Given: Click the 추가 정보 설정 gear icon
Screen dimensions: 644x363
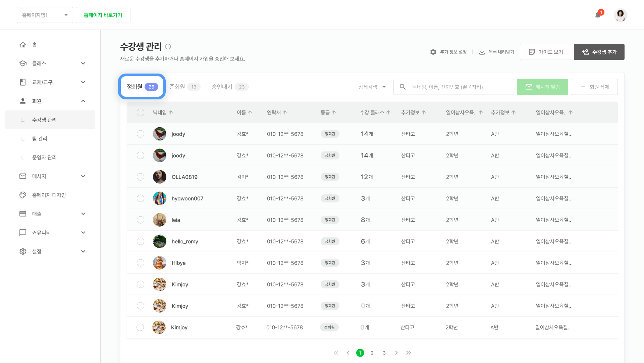Looking at the screenshot, I should pyautogui.click(x=433, y=52).
